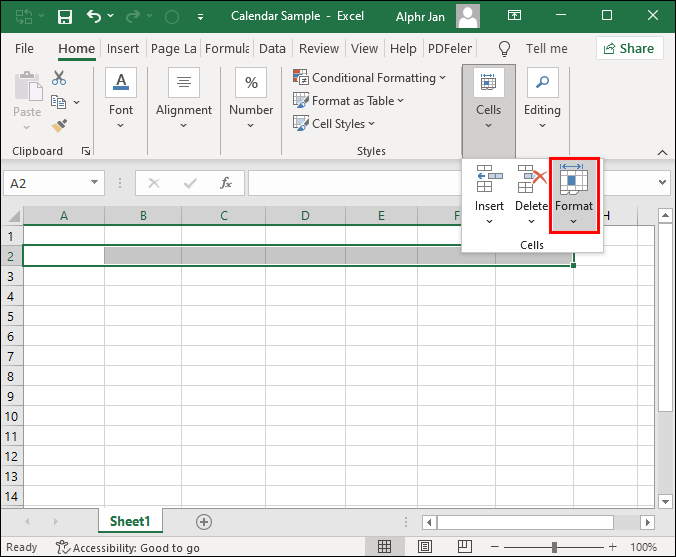Click the Undo arrow icon
Viewport: 676px width, 557px height.
coord(94,16)
